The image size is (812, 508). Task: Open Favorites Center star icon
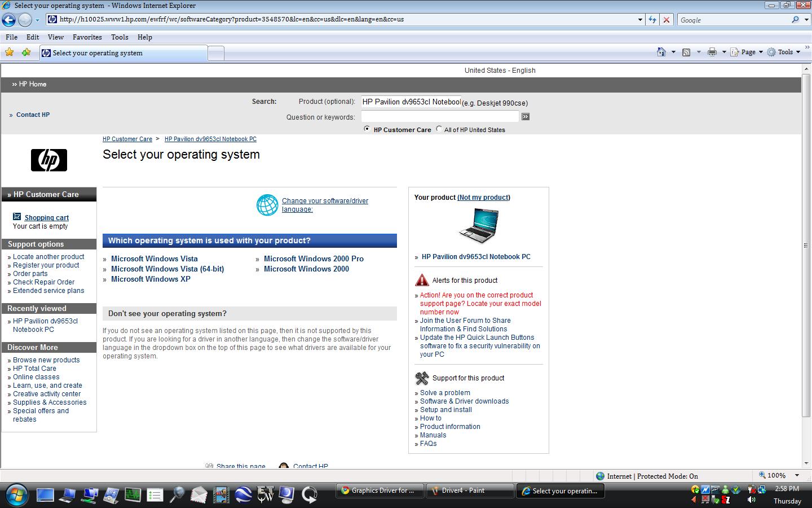coord(10,52)
